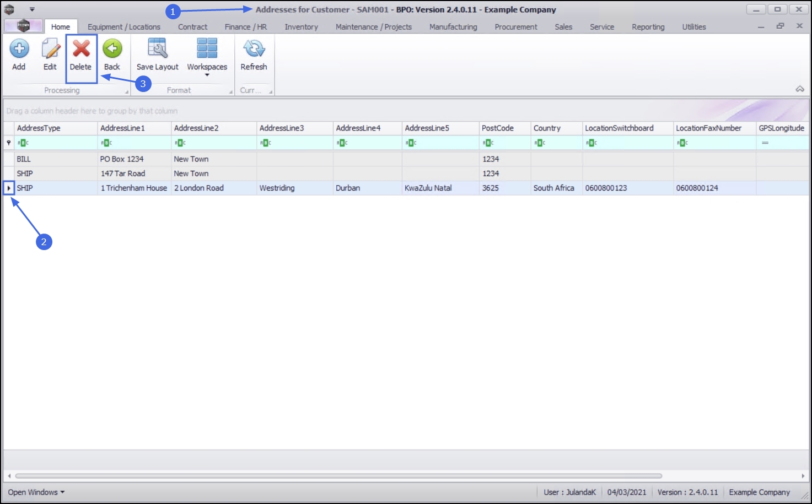Sort by the LocationSwitchboard column header

pyautogui.click(x=628, y=128)
